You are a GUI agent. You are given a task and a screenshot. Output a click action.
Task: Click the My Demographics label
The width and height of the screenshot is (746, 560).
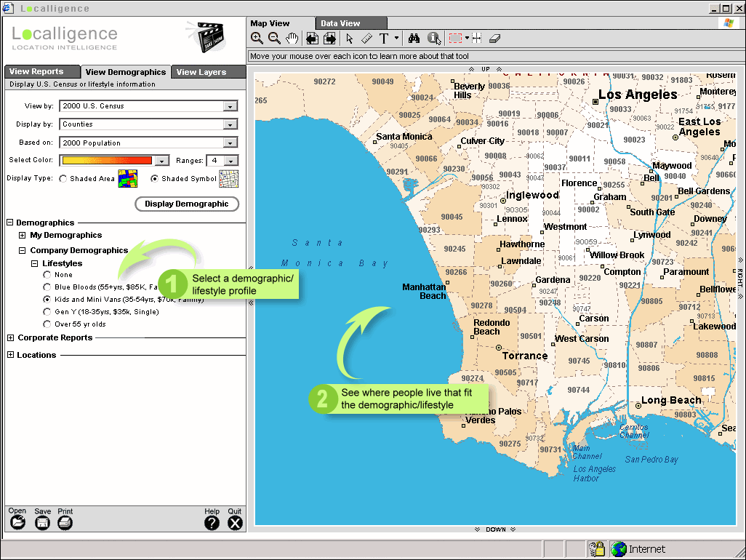tap(66, 235)
